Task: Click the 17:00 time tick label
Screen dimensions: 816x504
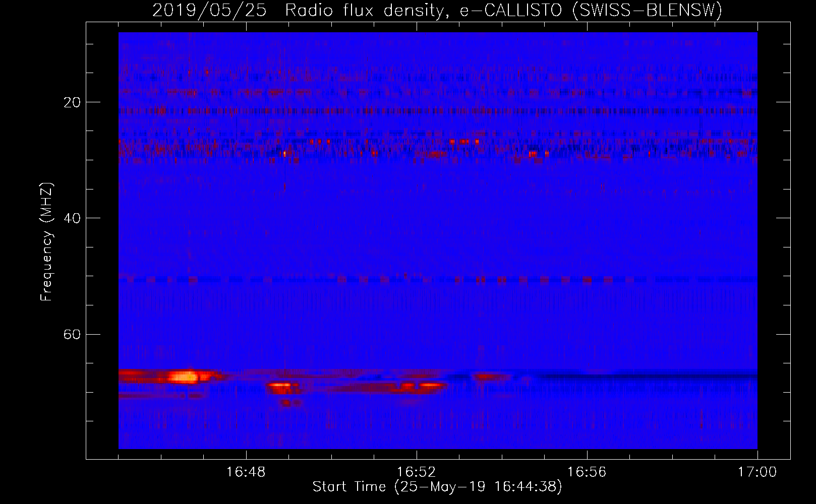Action: pyautogui.click(x=757, y=472)
